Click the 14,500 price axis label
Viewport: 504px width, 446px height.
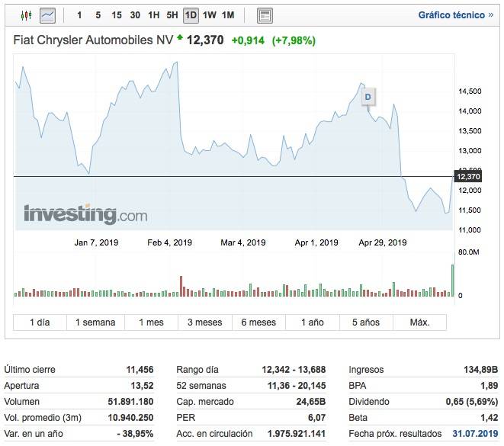[x=470, y=91]
